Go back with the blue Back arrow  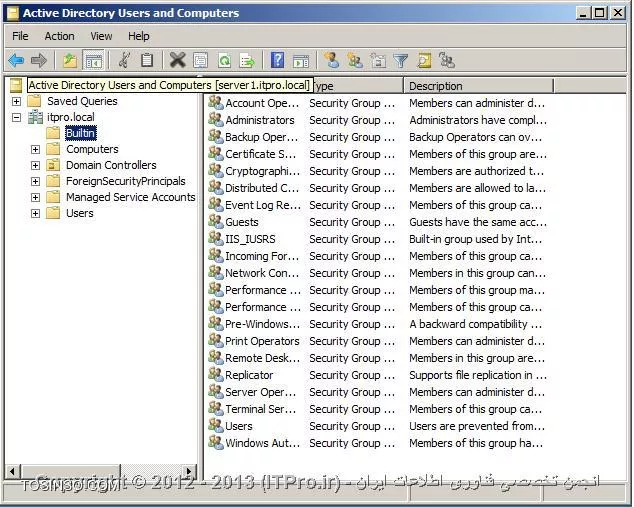[x=16, y=61]
